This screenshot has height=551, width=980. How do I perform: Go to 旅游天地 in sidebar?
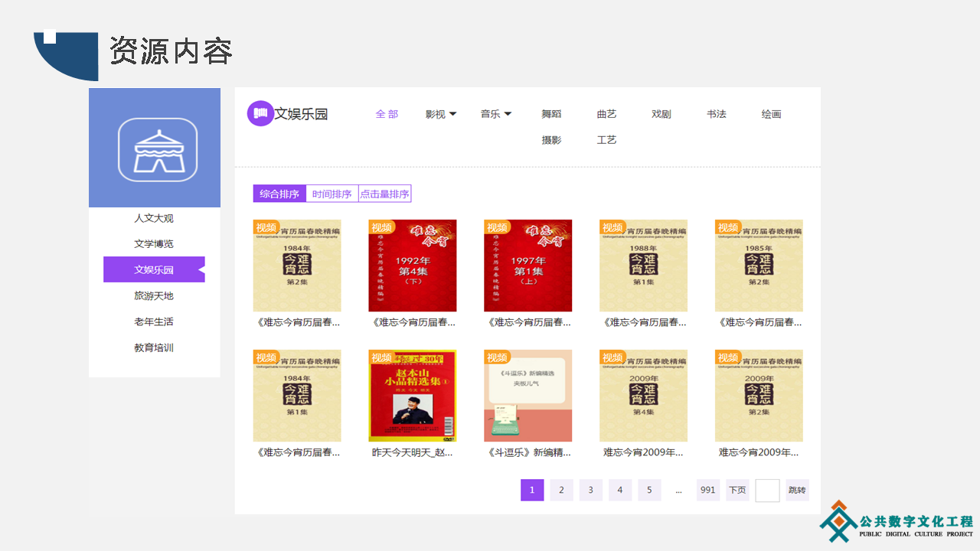154,295
